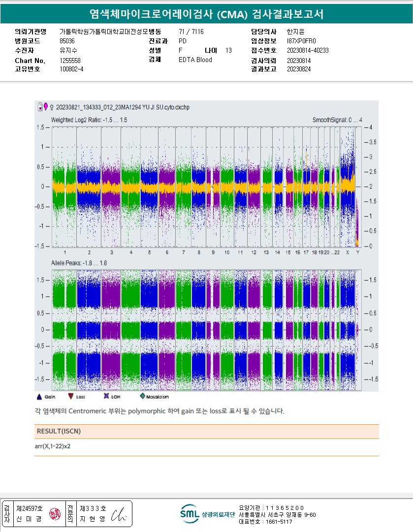Viewport: 413px width, 532px height.
Task: Click the magenta marker icon beside the filename
Action: pyautogui.click(x=46, y=106)
